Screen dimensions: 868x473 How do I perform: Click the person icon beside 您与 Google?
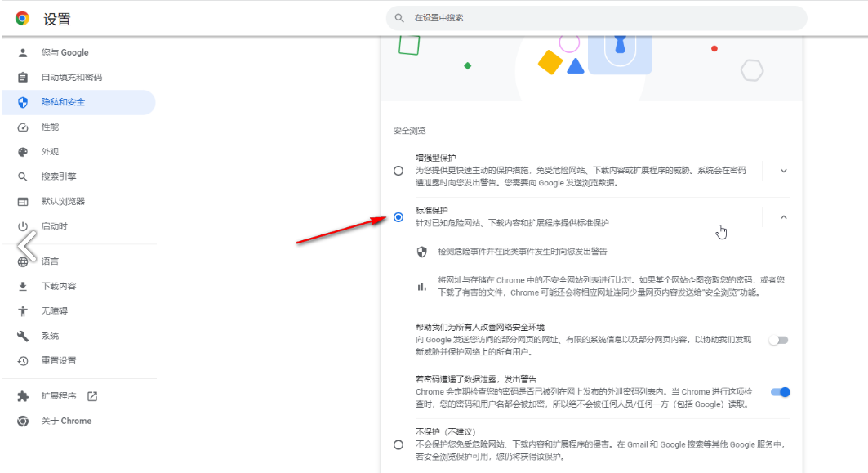pos(23,52)
